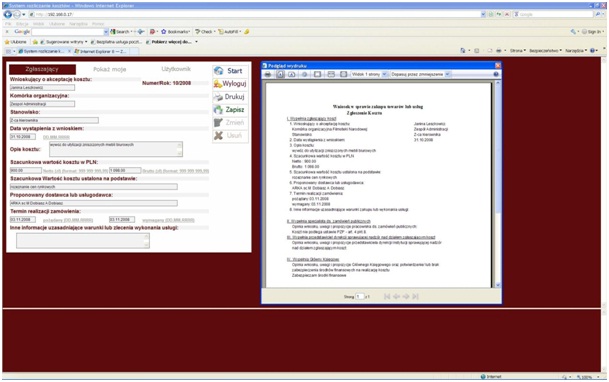Go to the first page in the print preview
Viewport: 609px width, 382px height.
387,296
